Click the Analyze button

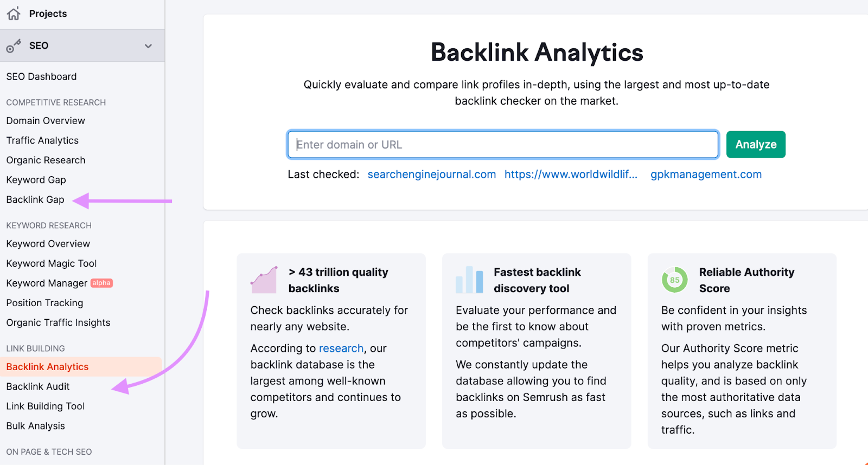click(756, 145)
